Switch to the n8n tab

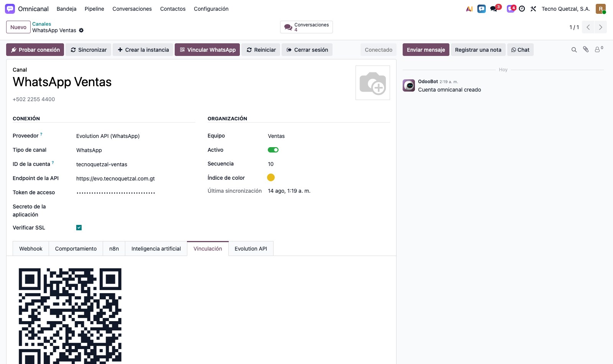(114, 249)
